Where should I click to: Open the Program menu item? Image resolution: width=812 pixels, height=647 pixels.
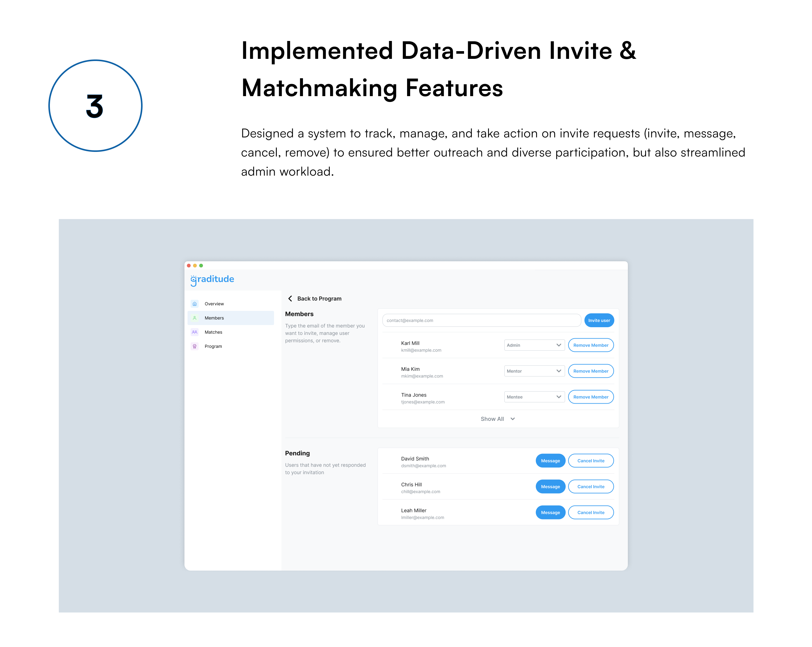(x=213, y=346)
